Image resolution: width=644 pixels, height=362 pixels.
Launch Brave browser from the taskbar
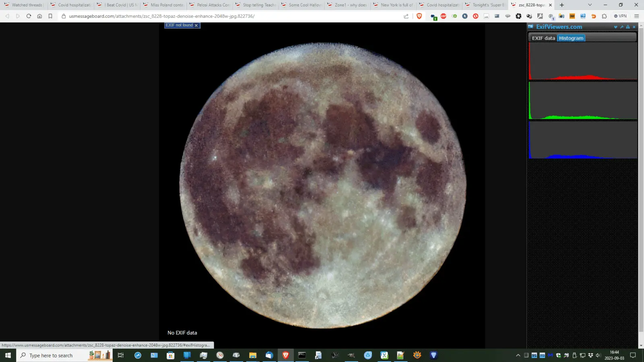click(286, 355)
